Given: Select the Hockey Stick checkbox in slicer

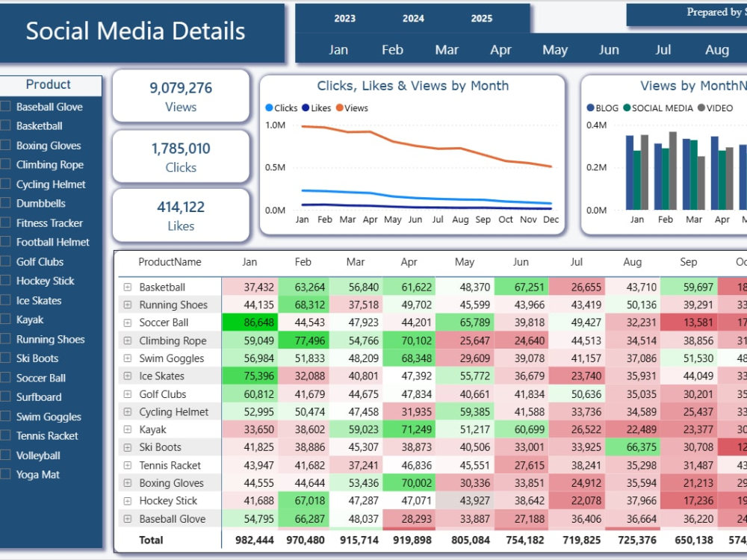Looking at the screenshot, I should 5,281.
